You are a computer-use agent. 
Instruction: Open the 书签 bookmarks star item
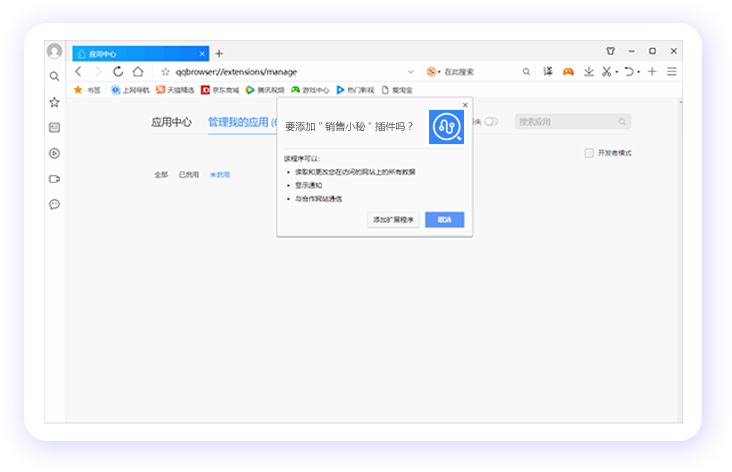point(87,90)
